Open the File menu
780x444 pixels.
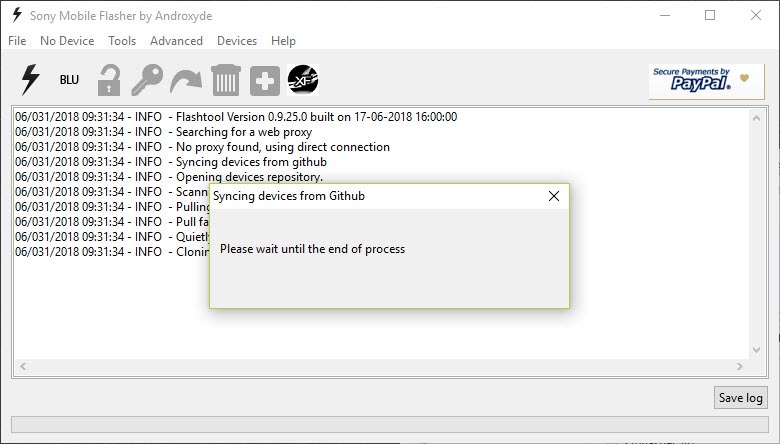click(17, 41)
